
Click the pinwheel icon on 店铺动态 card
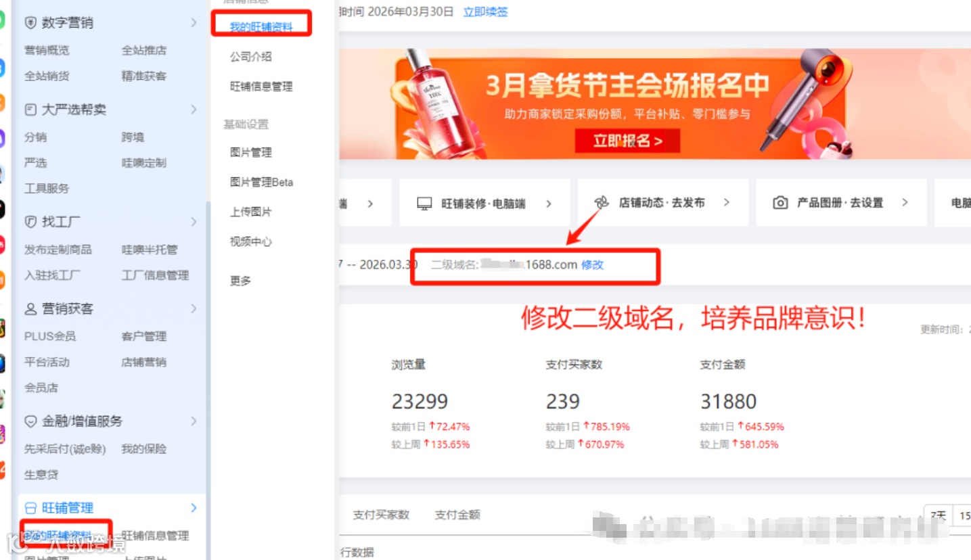[602, 202]
